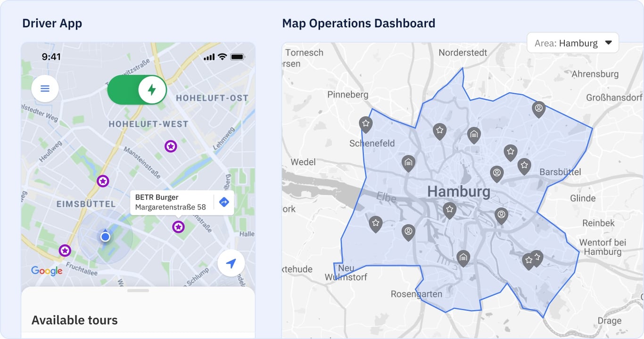
Task: Click rear star pin of overlapping pair
Action: tap(538, 257)
